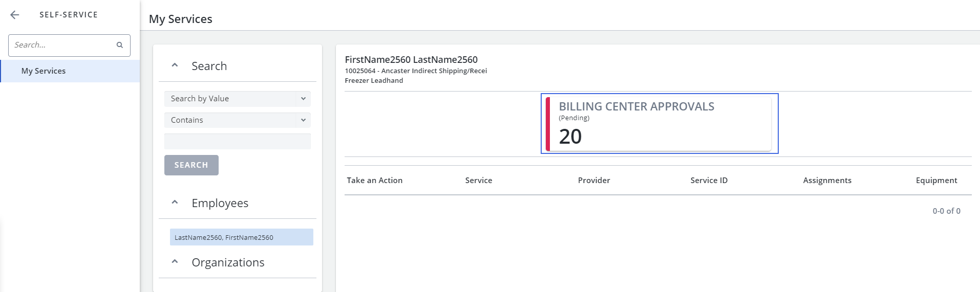
Task: Collapse the Organizations section chevron
Action: [x=175, y=262]
